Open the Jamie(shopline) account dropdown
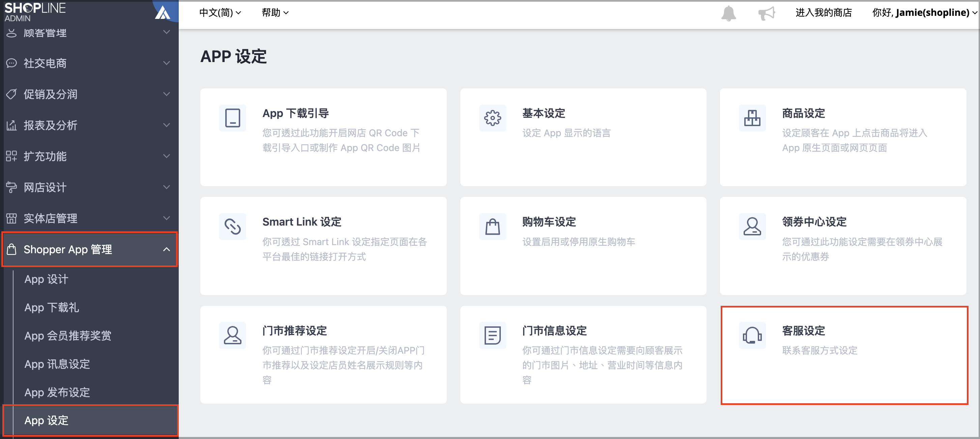The width and height of the screenshot is (980, 439). 924,12
